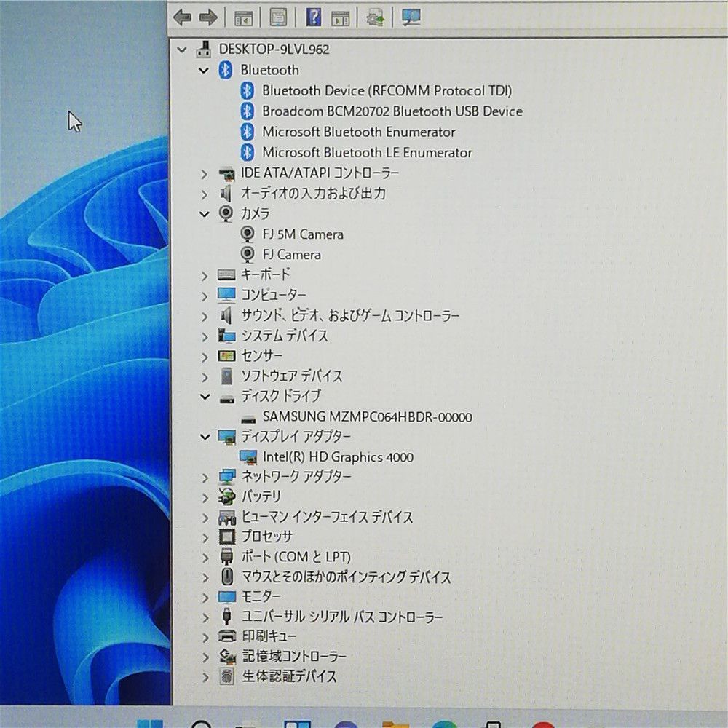Click the バッテリ battery icon

pyautogui.click(x=227, y=496)
